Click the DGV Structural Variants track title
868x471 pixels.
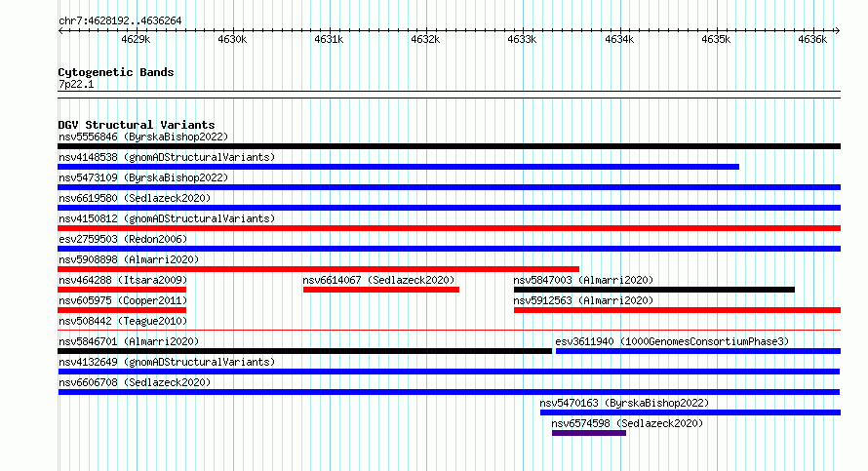[137, 125]
